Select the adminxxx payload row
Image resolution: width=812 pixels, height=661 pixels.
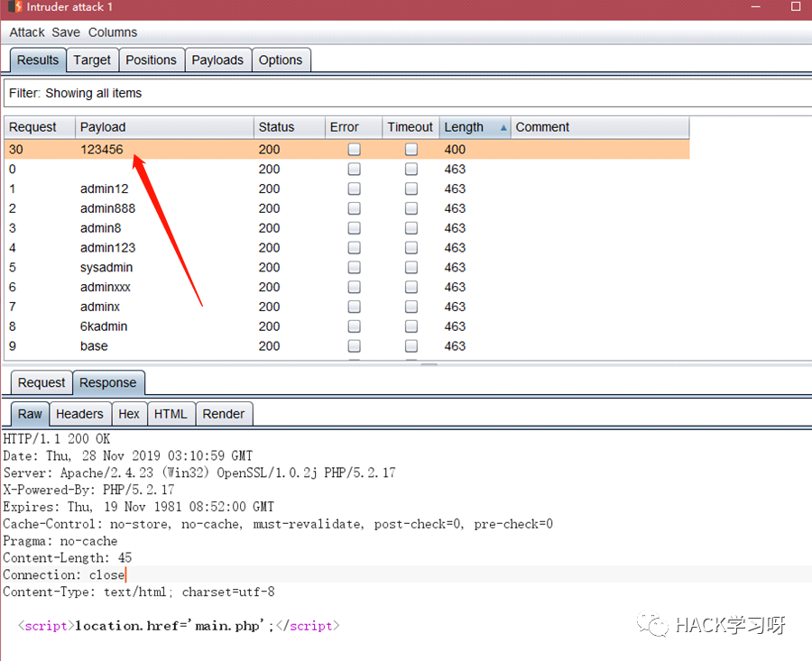(347, 288)
